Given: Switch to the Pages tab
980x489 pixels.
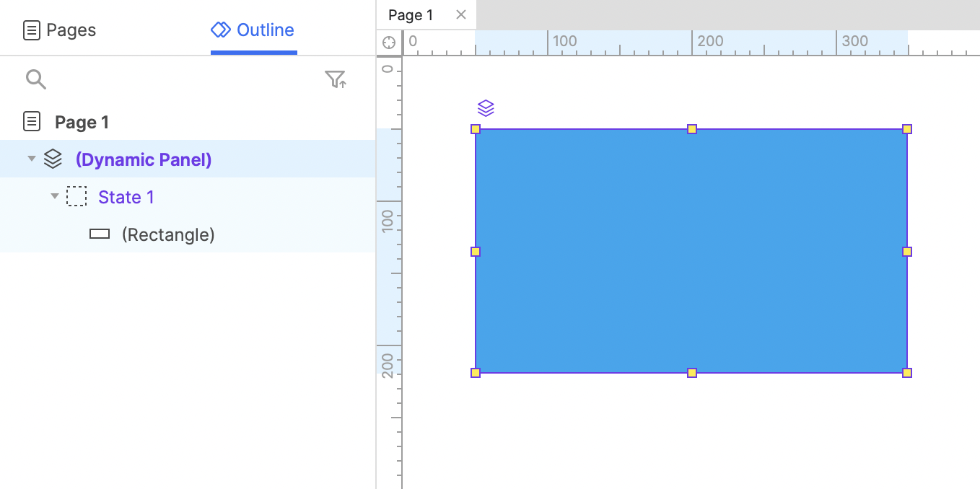Looking at the screenshot, I should click(x=60, y=30).
